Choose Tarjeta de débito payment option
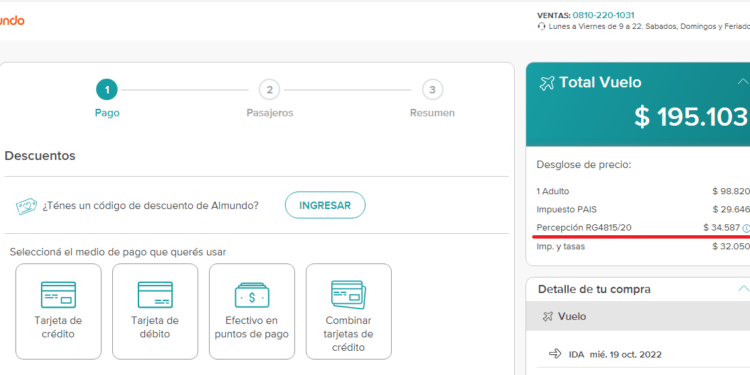Viewport: 750px width, 375px height. click(x=155, y=311)
